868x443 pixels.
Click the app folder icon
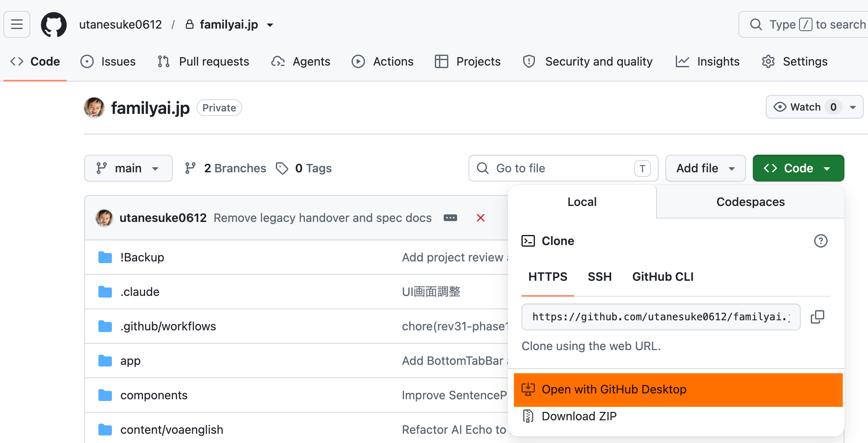click(105, 361)
